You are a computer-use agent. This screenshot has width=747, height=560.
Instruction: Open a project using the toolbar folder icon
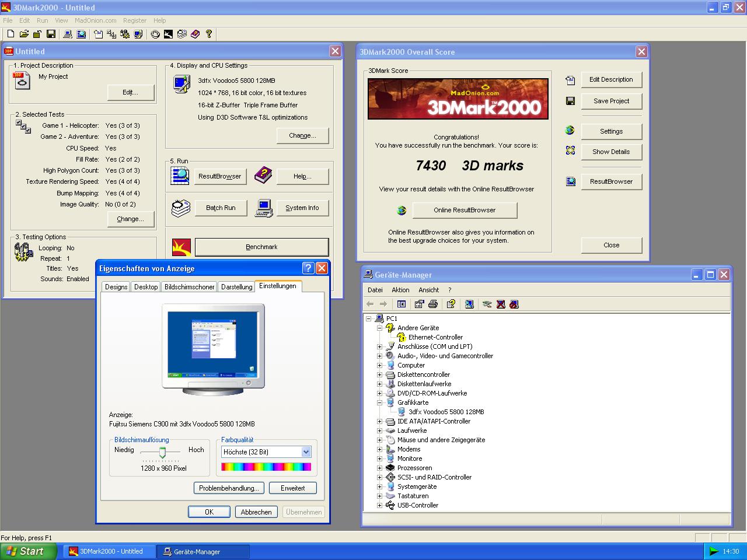pyautogui.click(x=24, y=34)
